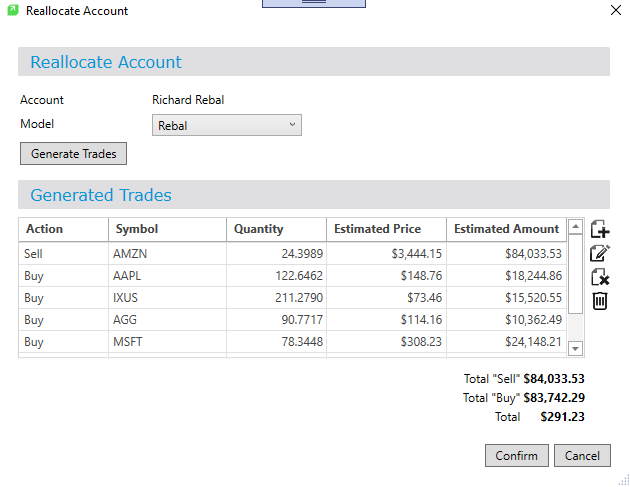Click quantity 24.3989 cell
630x487 pixels.
point(276,254)
